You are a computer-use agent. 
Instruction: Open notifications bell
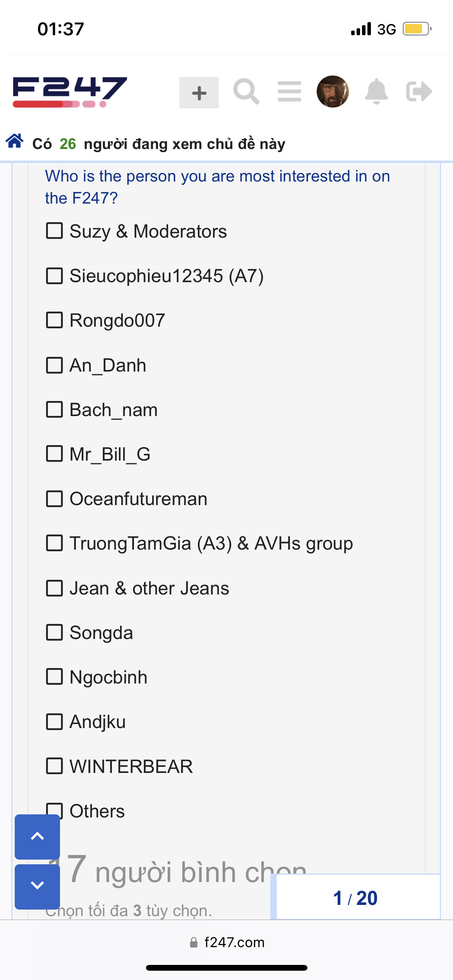coord(376,92)
